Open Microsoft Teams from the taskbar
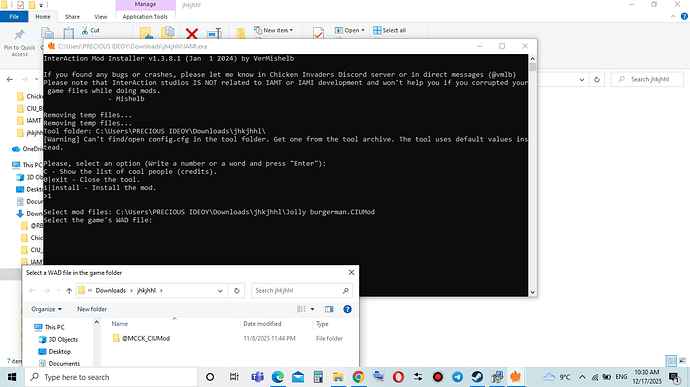 point(257,377)
